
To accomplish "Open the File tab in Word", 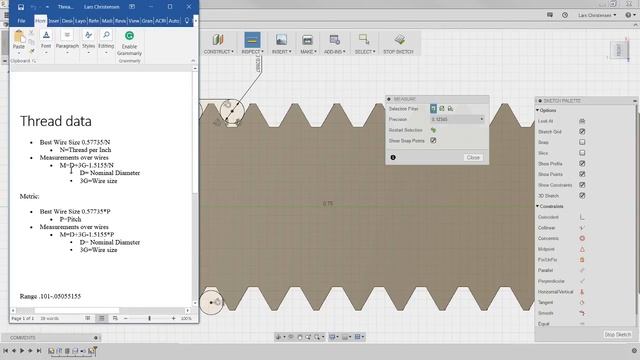I will pyautogui.click(x=21, y=20).
